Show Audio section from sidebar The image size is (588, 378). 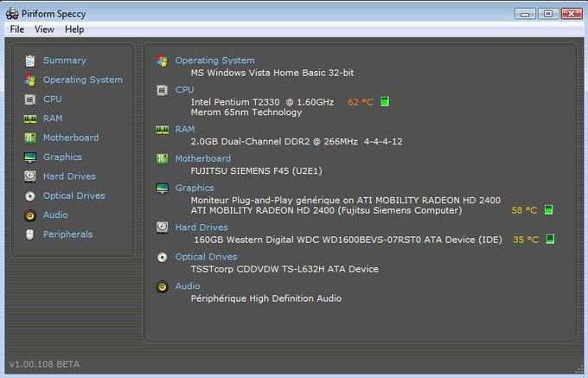[x=55, y=215]
